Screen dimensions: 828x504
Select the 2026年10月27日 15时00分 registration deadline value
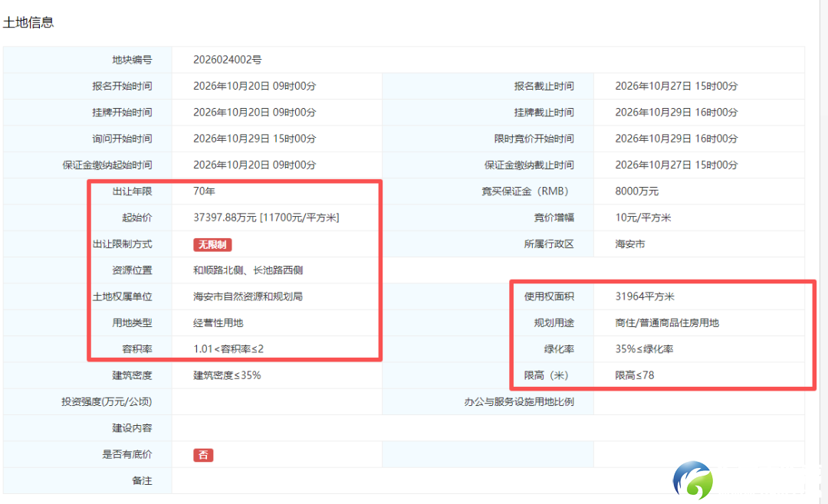coord(676,86)
